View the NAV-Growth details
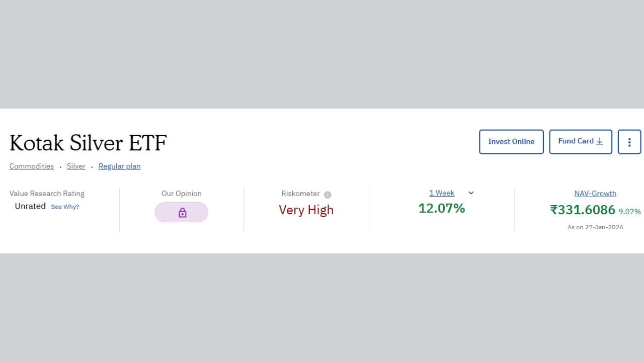This screenshot has width=644, height=362. (x=595, y=194)
